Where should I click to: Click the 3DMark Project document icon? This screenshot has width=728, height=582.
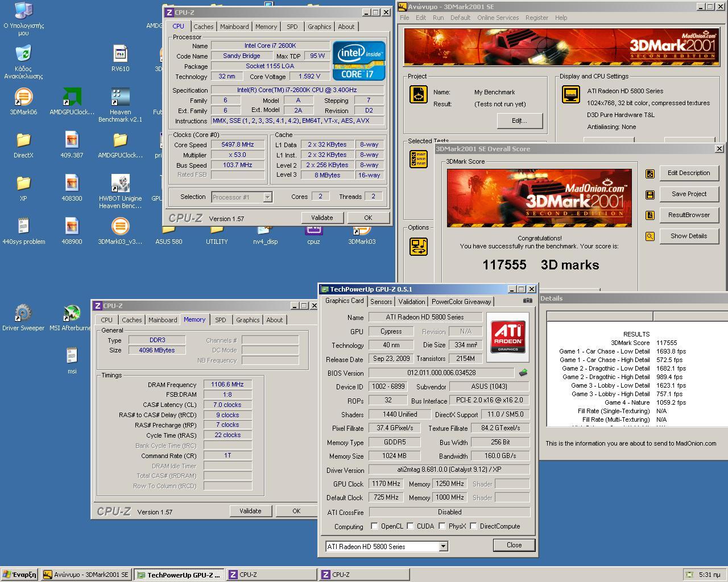[x=419, y=94]
